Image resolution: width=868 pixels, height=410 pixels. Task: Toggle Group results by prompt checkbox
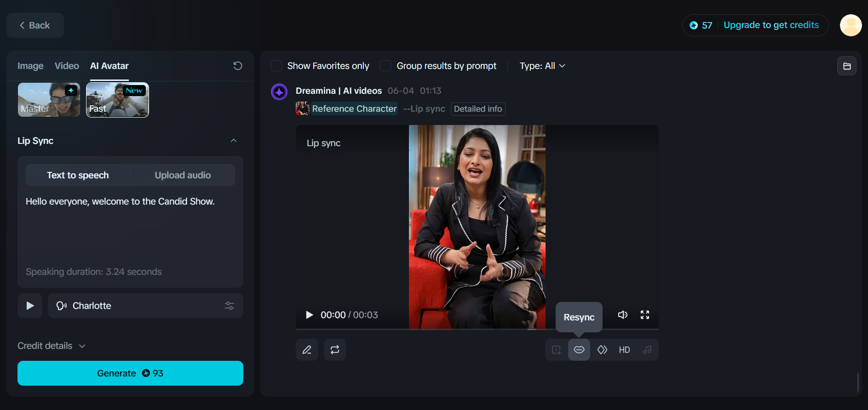[385, 66]
